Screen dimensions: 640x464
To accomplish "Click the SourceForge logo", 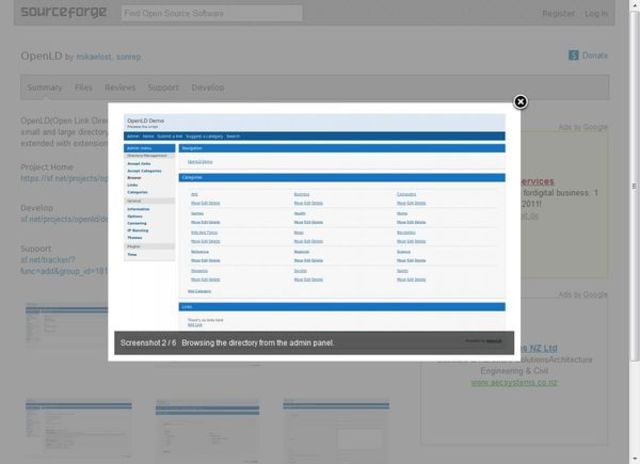I will 64,12.
